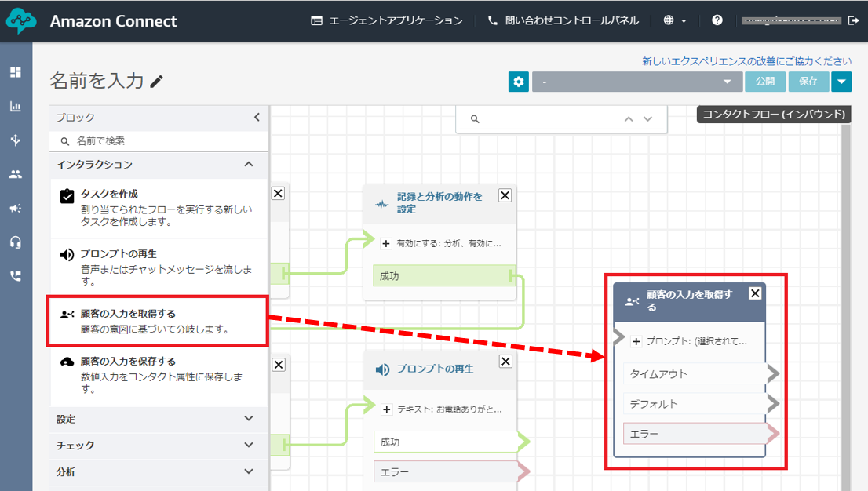The image size is (868, 491).
Task: Select the 顧客の入力を保存する block
Action: point(159,375)
